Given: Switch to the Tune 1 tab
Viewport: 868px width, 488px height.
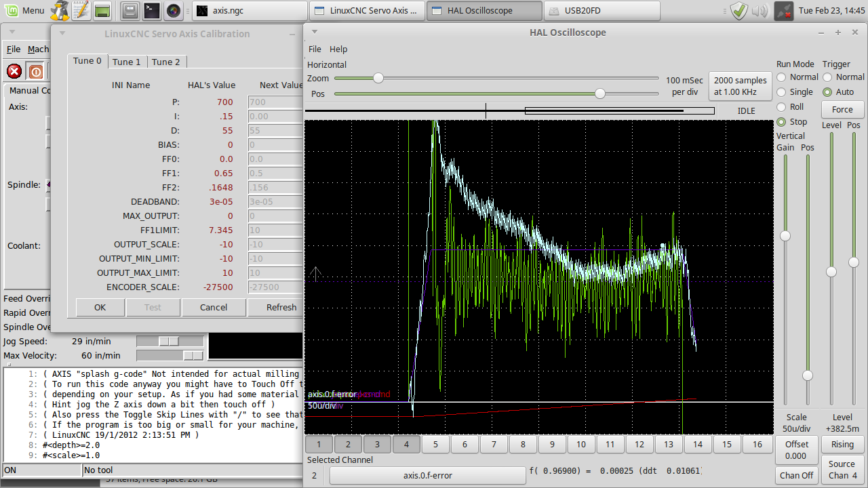Looking at the screenshot, I should (127, 62).
